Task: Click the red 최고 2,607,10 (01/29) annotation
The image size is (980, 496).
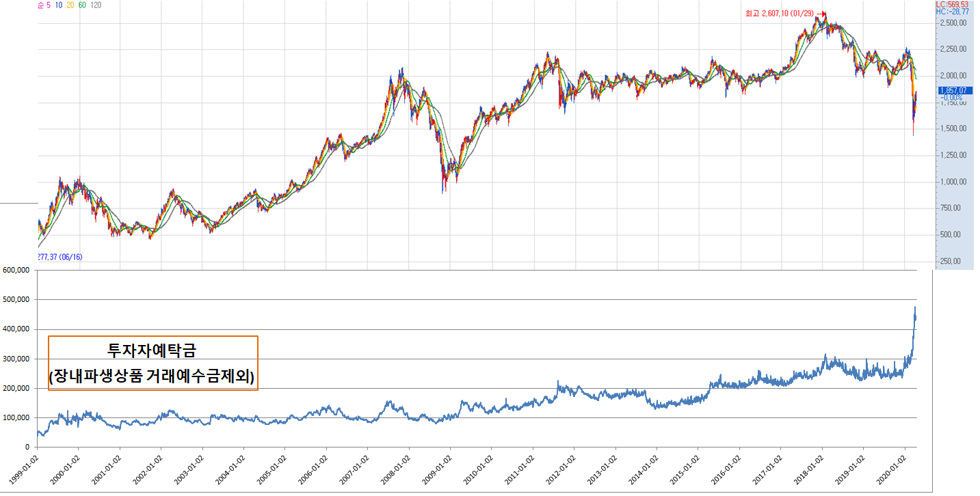Action: (781, 13)
